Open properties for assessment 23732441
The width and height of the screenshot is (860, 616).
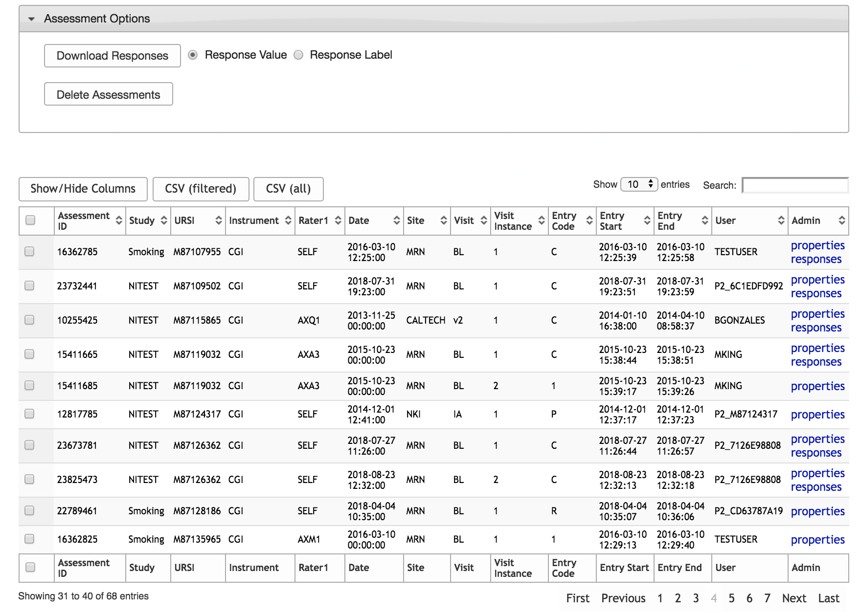click(x=817, y=280)
